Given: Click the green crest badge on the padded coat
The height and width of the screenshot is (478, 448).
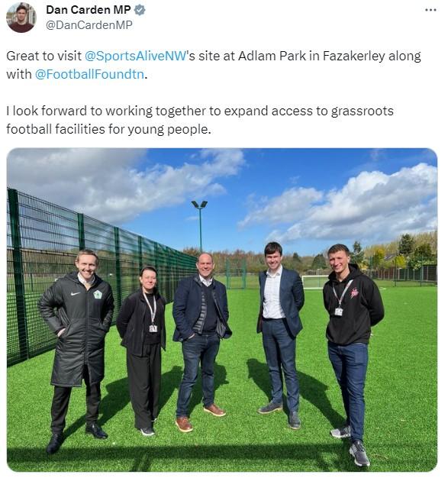Looking at the screenshot, I should pos(98,295).
